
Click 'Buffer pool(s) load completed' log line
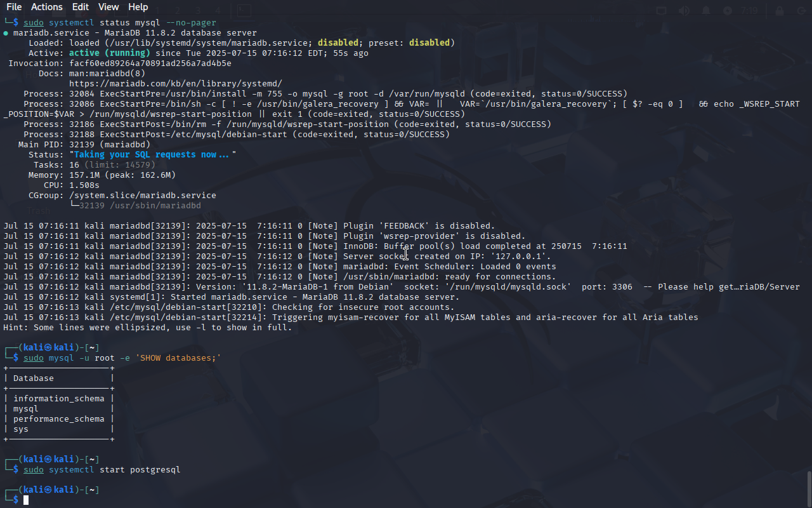point(315,246)
